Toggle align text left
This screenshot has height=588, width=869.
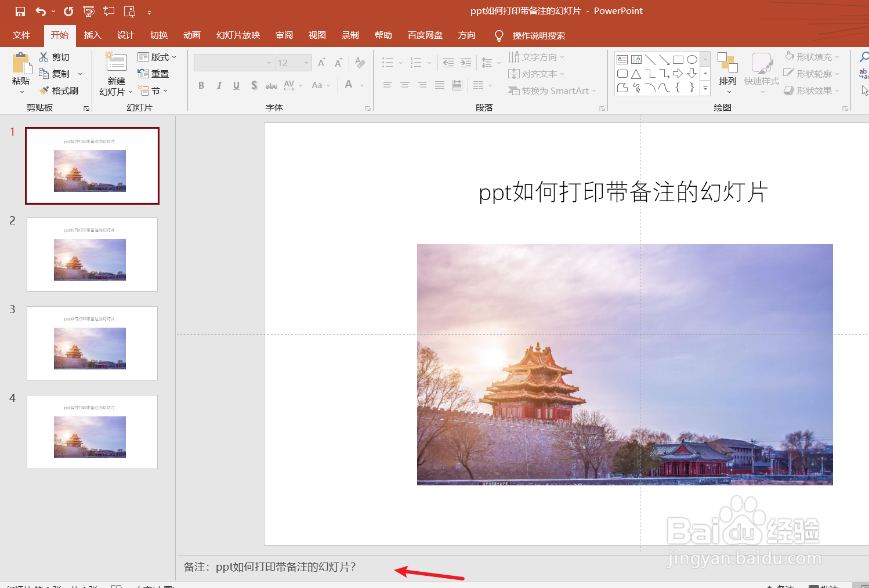point(388,85)
